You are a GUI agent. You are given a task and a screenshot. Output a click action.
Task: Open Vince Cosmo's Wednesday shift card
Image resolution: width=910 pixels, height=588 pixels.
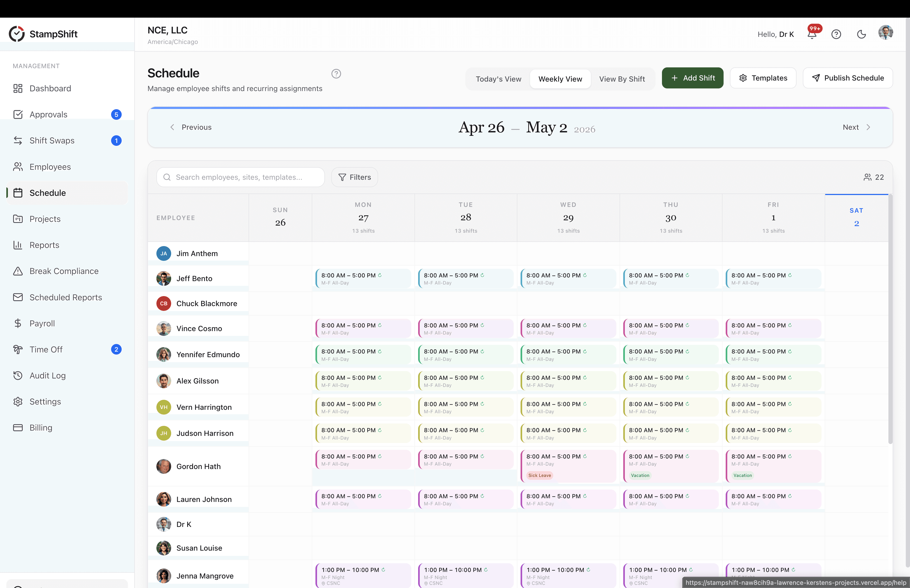coord(568,329)
